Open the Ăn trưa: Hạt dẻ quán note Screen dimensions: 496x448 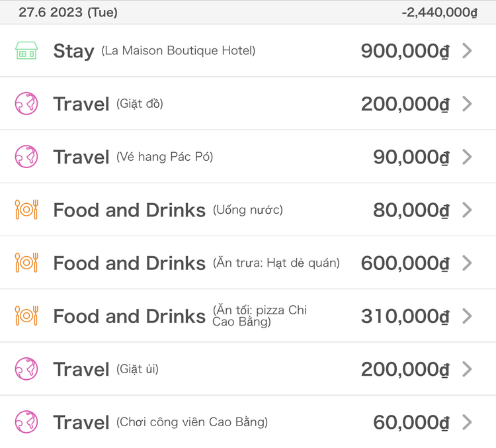tap(276, 263)
